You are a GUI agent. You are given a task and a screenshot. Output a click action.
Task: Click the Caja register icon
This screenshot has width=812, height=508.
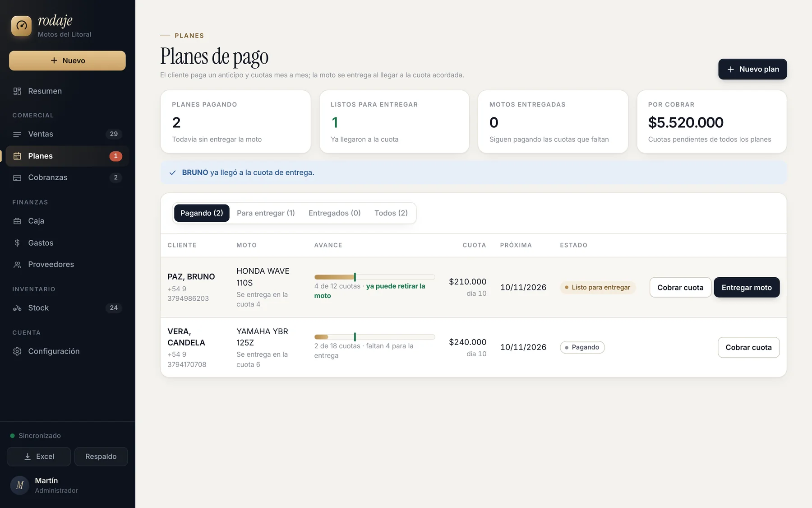tap(17, 221)
